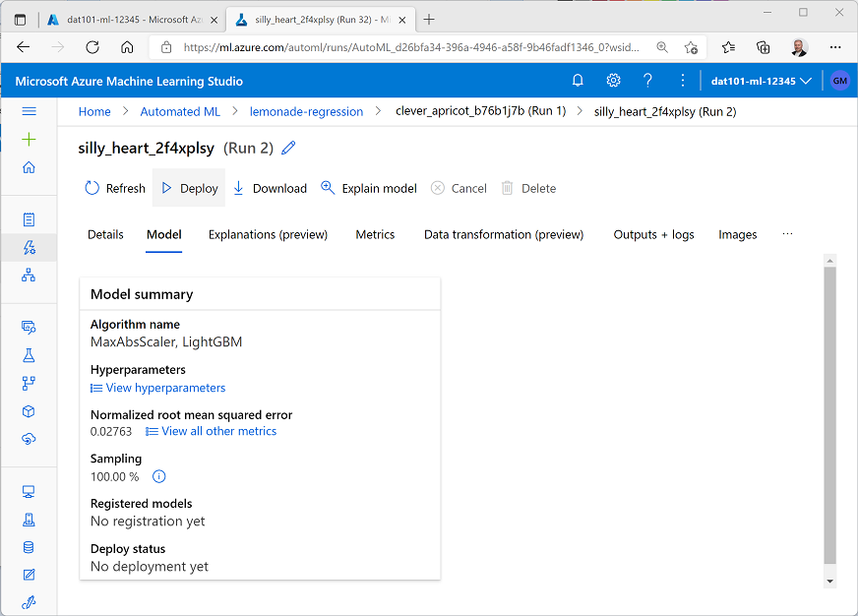Open the Explanations (preview) tab

point(268,234)
